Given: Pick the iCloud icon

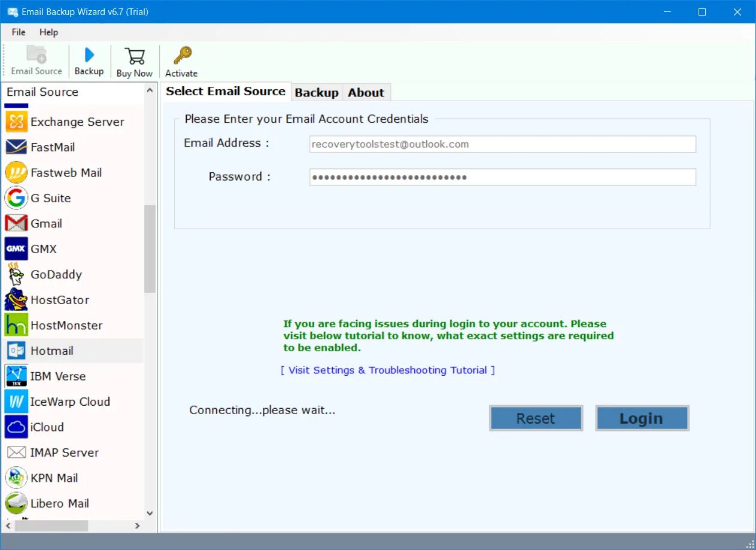Looking at the screenshot, I should 16,427.
